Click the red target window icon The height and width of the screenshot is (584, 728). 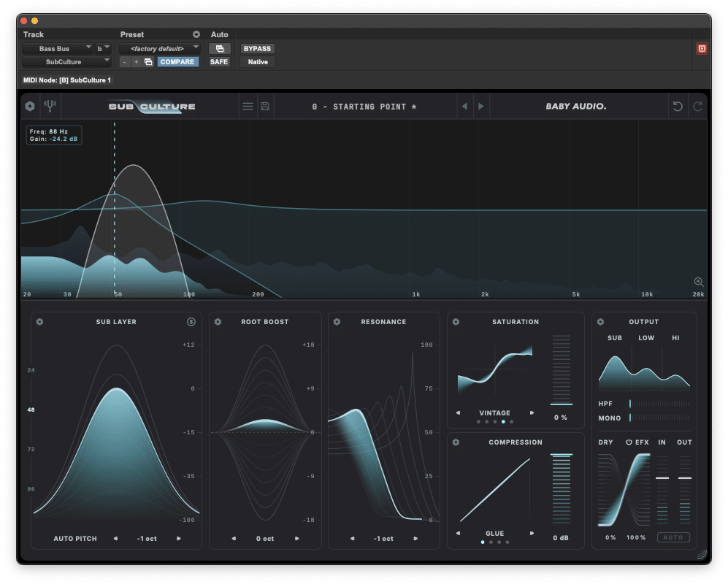pyautogui.click(x=702, y=48)
